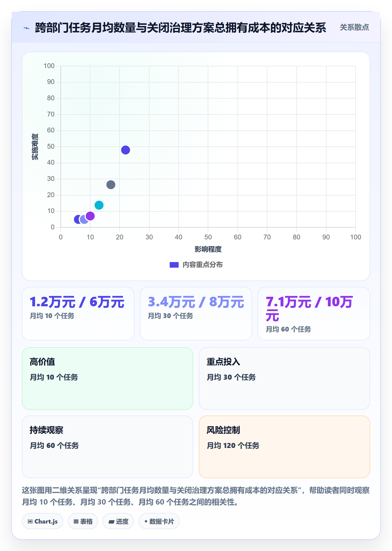Select the 持续观察 quadrant card

[x=108, y=447]
